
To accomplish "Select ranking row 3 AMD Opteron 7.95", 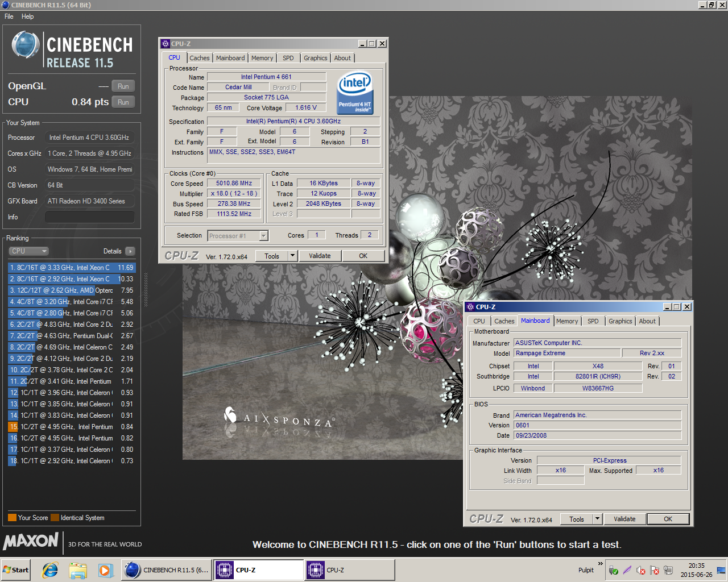I will pos(72,290).
